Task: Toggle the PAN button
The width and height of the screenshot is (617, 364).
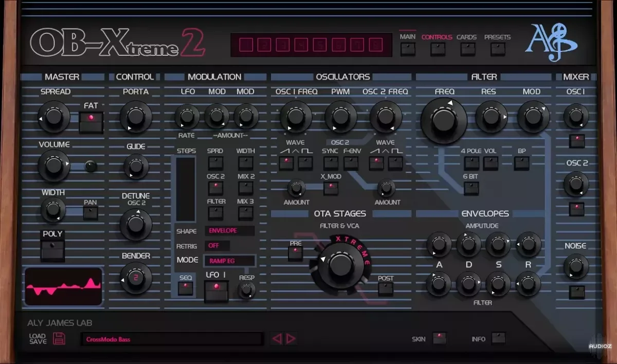Action: point(90,213)
